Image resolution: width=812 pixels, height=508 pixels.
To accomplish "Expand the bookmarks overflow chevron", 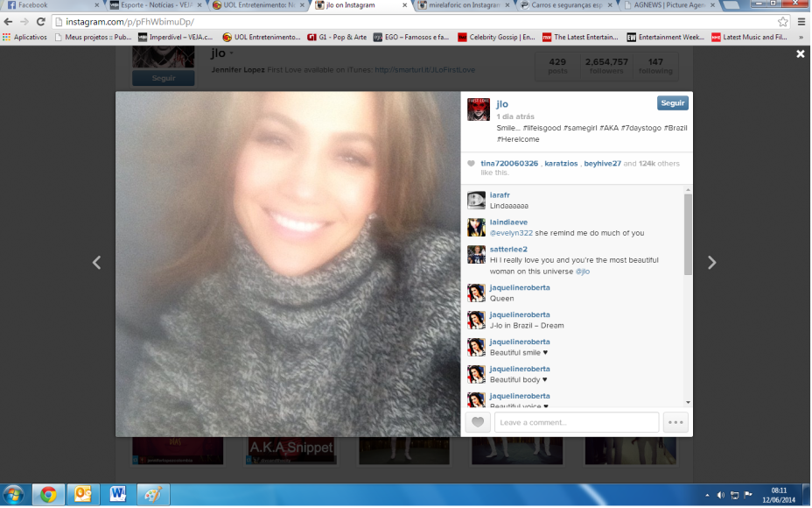I will click(801, 38).
